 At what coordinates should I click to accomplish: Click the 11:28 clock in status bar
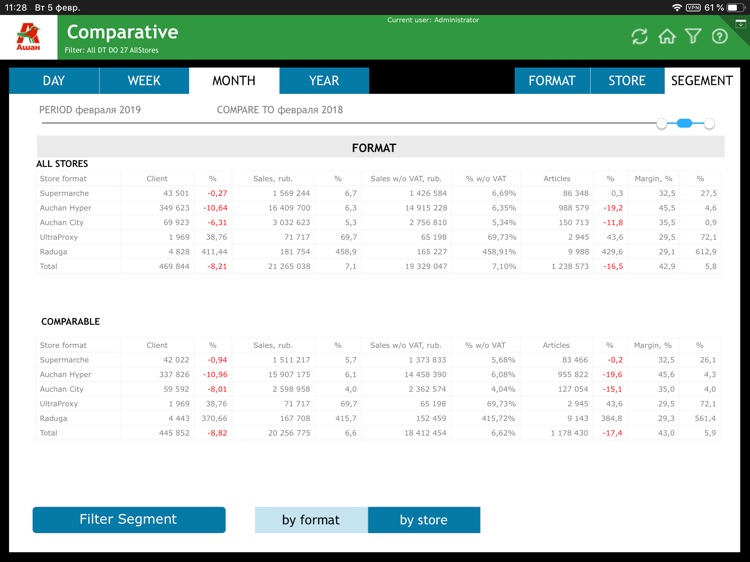point(16,8)
